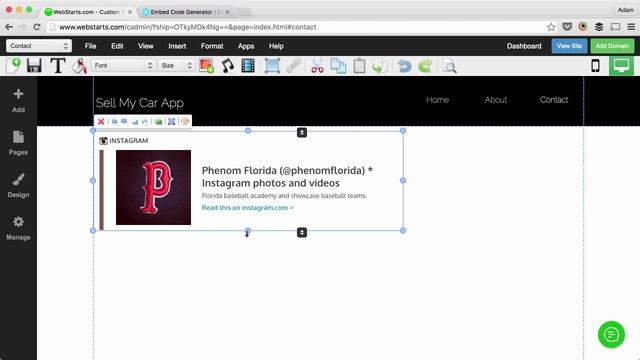Click the second icon after the red X in the element toolbar
The height and width of the screenshot is (360, 640).
coord(124,122)
